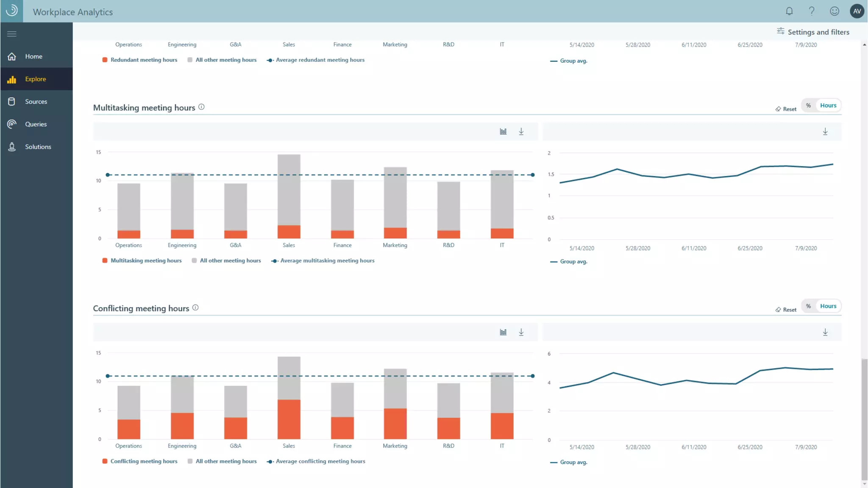
Task: Click Conflicting meeting hours orange legend swatch
Action: tap(105, 461)
